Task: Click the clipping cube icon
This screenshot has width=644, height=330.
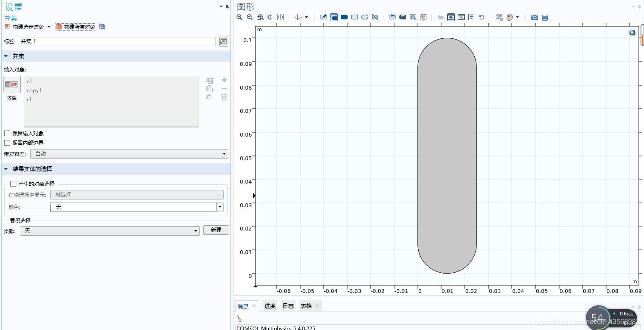Action: pyautogui.click(x=499, y=17)
